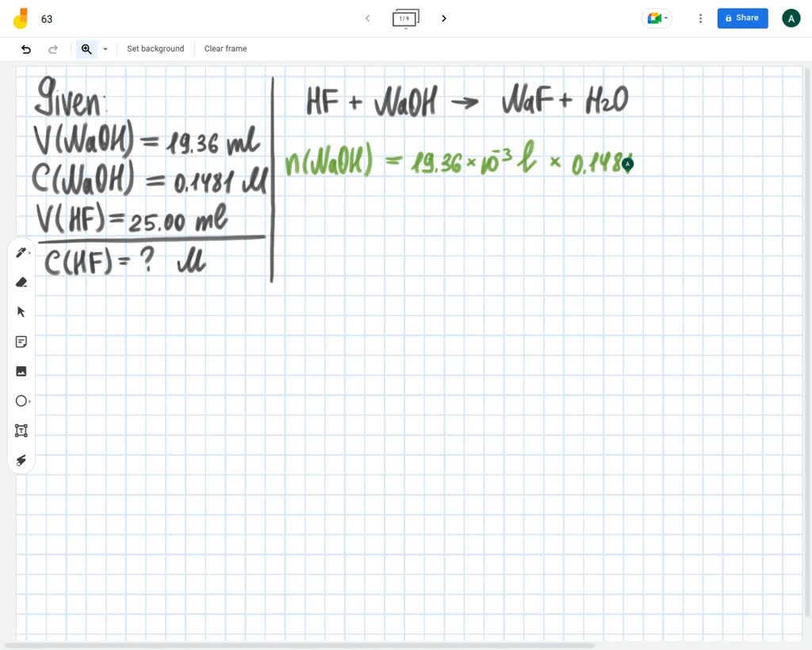Undo the last drawing action
Screen dimensions: 812x650
(25, 48)
